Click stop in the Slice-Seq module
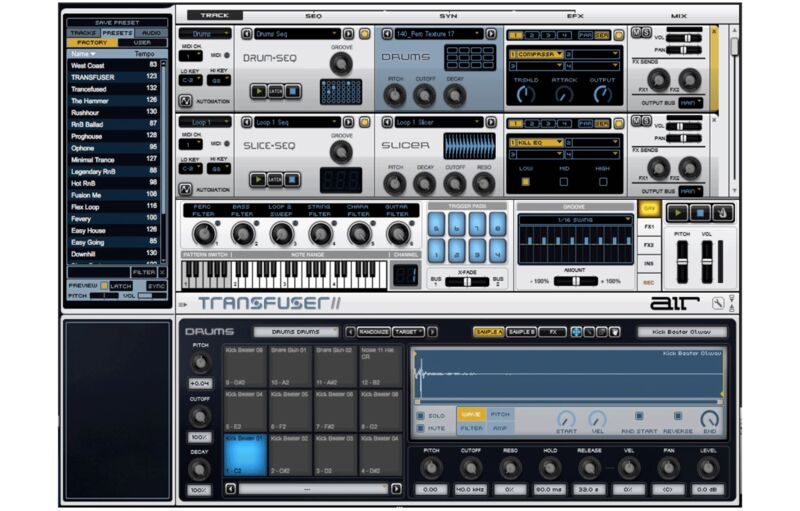Image resolution: width=800 pixels, height=511 pixels. 293,180
